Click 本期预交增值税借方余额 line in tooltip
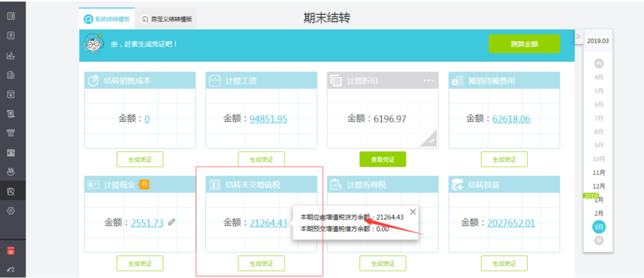644x278 pixels. pyautogui.click(x=343, y=229)
